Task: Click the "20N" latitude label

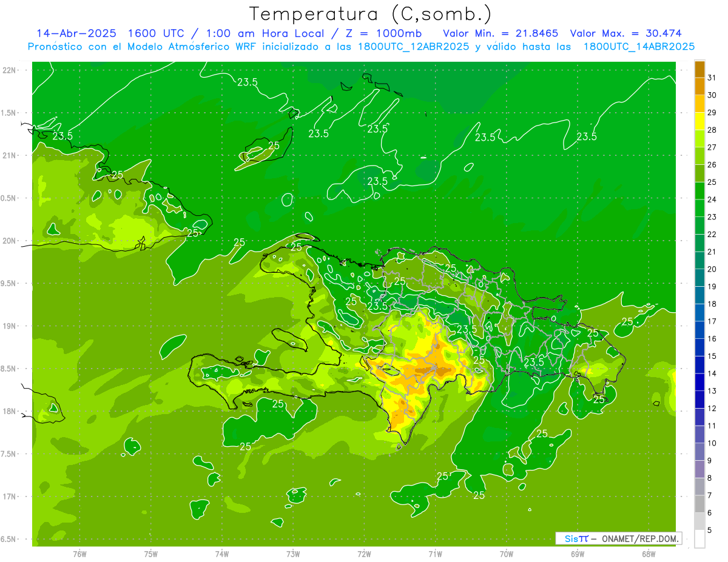Action: (x=10, y=241)
